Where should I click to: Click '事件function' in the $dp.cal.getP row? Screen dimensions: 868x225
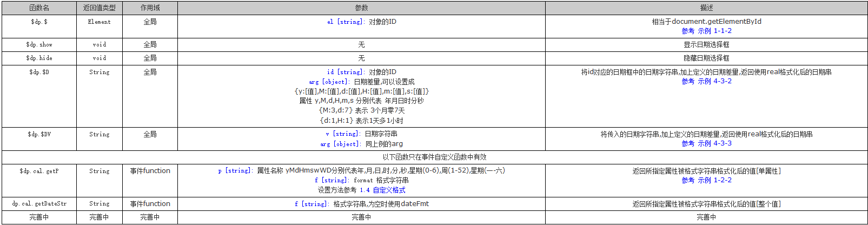(x=150, y=171)
